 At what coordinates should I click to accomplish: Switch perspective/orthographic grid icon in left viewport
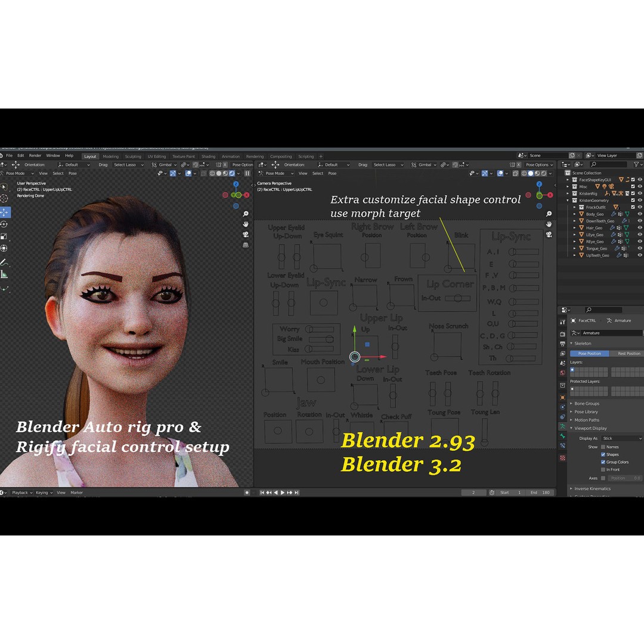246,245
